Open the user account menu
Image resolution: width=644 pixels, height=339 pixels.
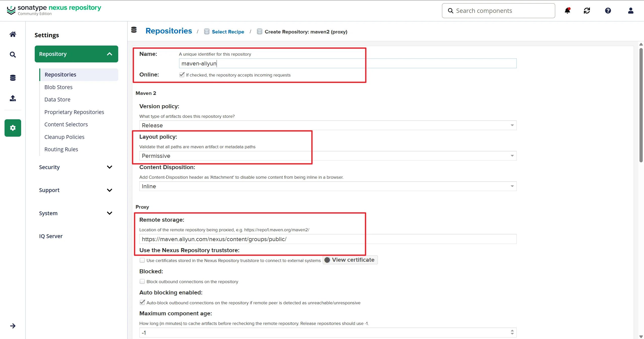[x=631, y=11]
